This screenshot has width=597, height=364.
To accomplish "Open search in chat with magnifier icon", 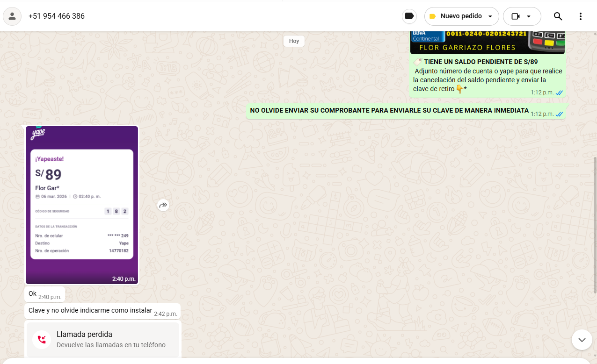I will [558, 16].
